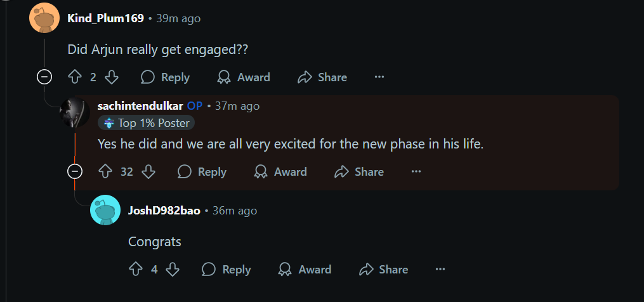Viewport: 644px width, 302px height.
Task: Open more options on sachintendulkar's reply
Action: click(x=416, y=172)
